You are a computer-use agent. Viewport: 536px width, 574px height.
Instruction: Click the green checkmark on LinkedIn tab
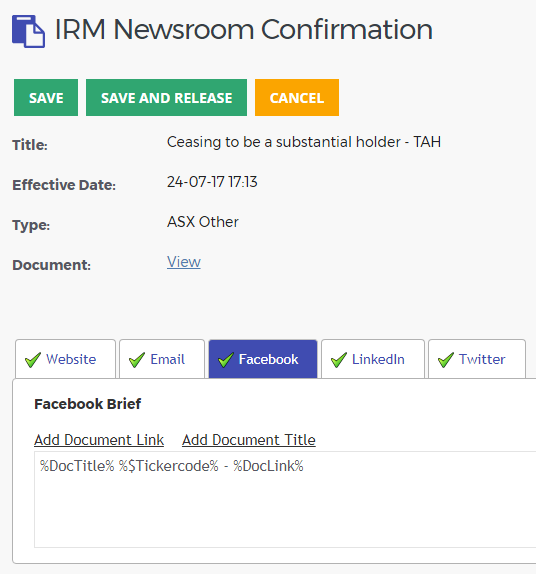[x=339, y=360]
